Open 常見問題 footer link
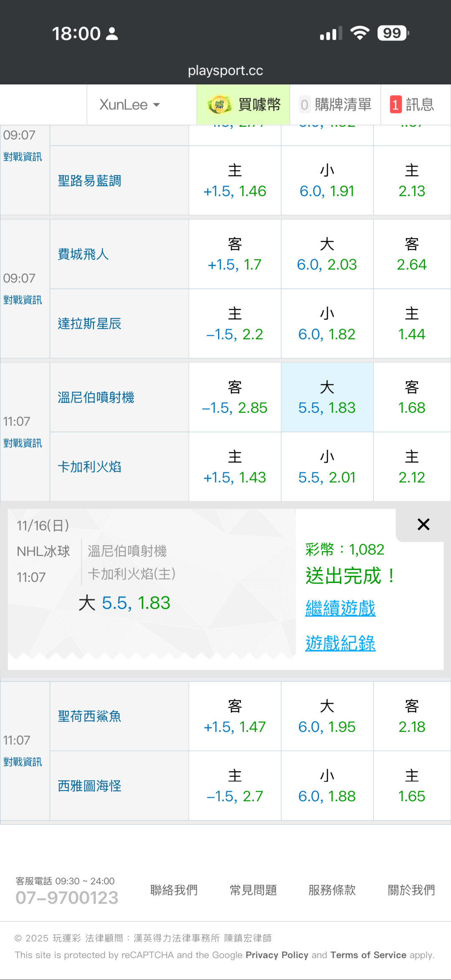This screenshot has width=451, height=980. click(x=253, y=890)
